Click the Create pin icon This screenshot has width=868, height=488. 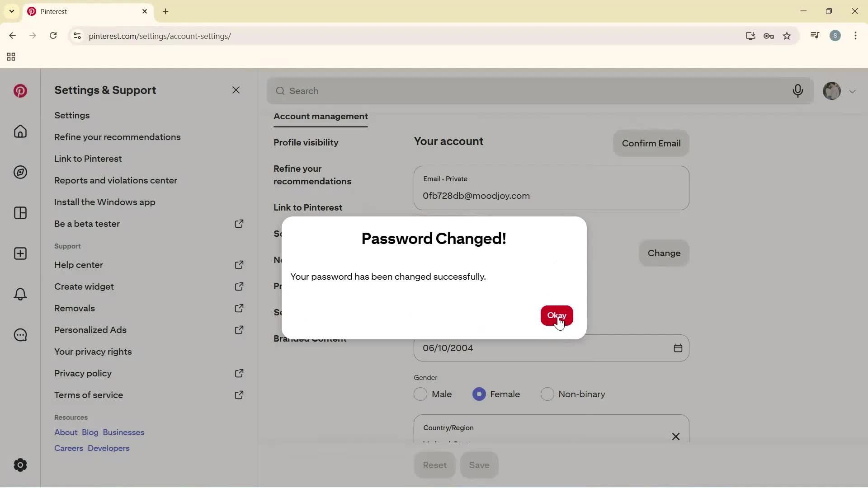click(x=20, y=253)
